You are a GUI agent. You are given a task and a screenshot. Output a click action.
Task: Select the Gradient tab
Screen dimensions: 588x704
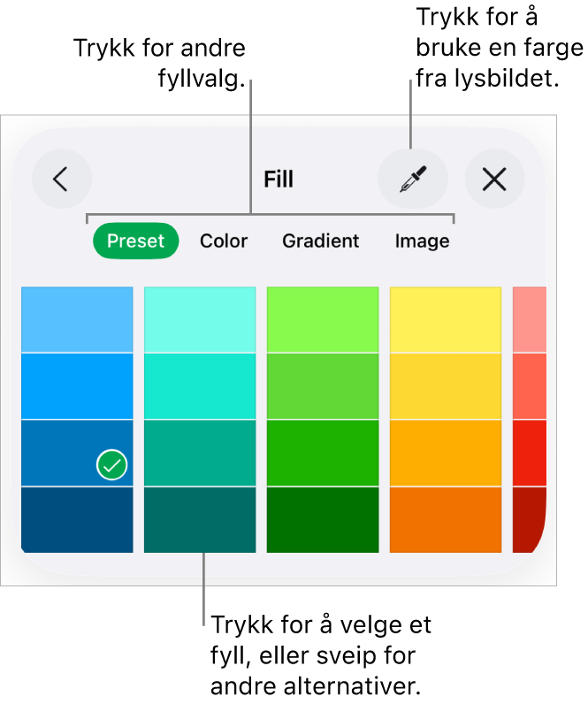coord(320,241)
